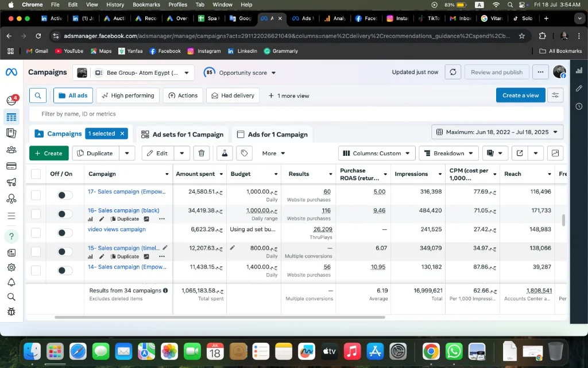The width and height of the screenshot is (588, 368).
Task: Open the Bookmarks menu in the menu bar
Action: 146,5
